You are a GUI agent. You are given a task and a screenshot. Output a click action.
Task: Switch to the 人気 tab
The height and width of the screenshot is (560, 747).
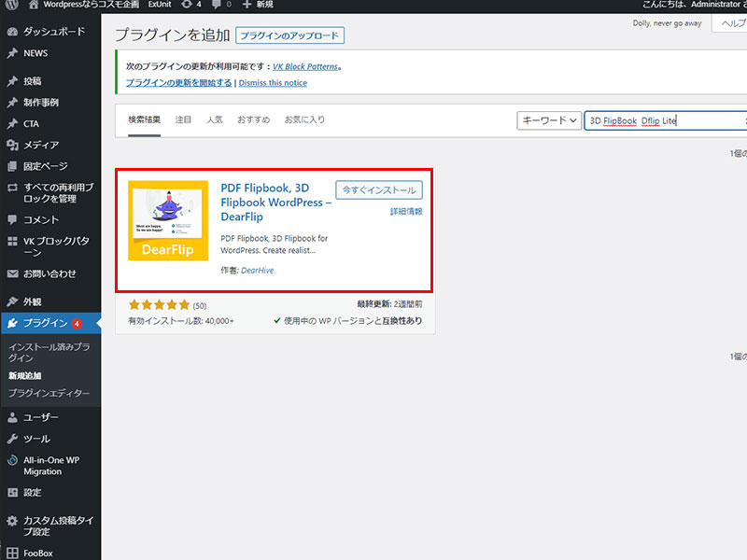coord(214,120)
